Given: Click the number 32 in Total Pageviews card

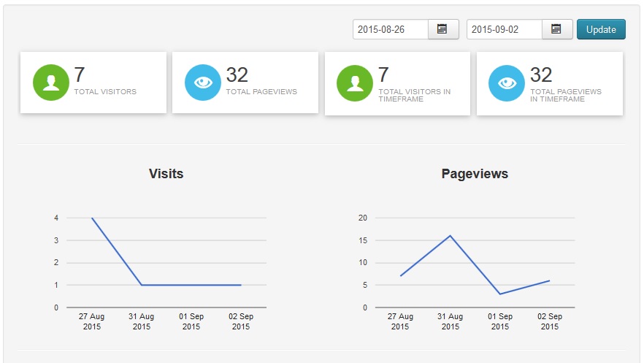Looking at the screenshot, I should point(237,74).
